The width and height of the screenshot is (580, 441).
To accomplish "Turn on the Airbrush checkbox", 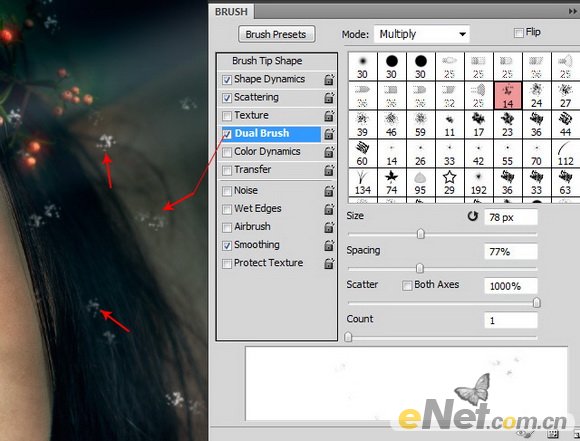I will [227, 227].
